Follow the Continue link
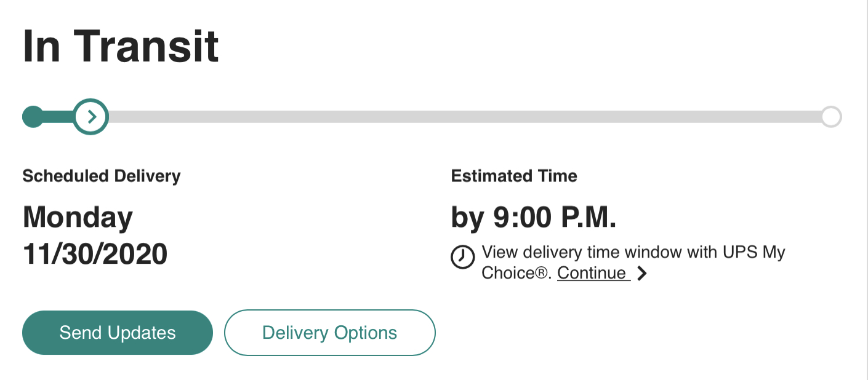The image size is (868, 380). [593, 273]
